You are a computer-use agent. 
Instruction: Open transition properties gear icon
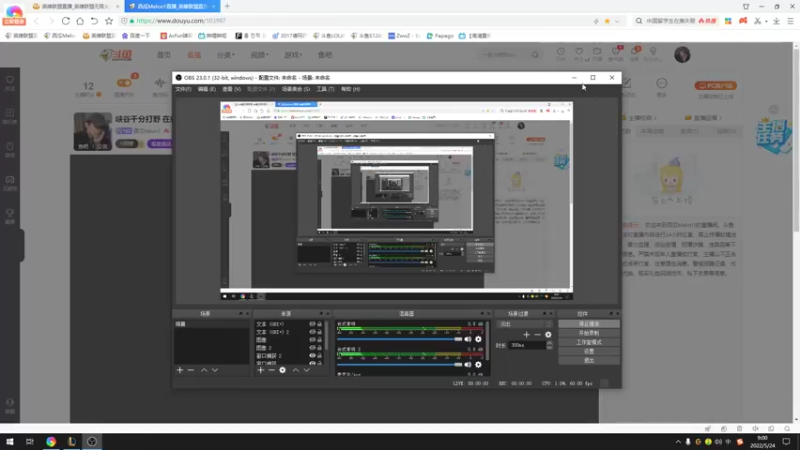pos(548,335)
